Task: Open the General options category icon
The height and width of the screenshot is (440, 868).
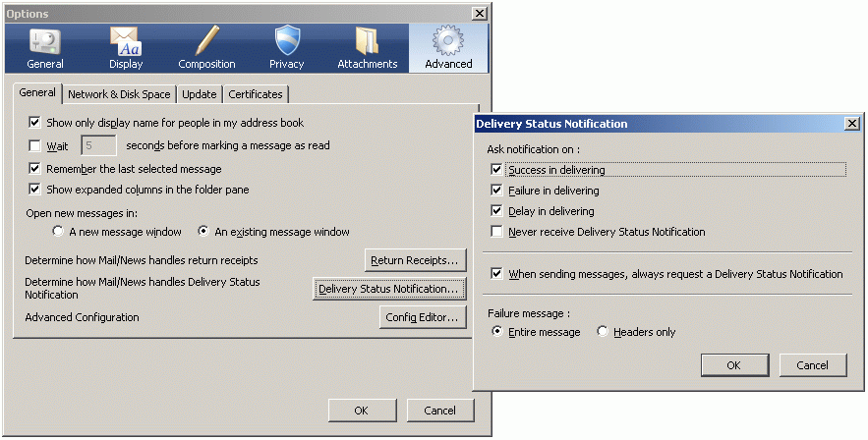Action: click(45, 49)
